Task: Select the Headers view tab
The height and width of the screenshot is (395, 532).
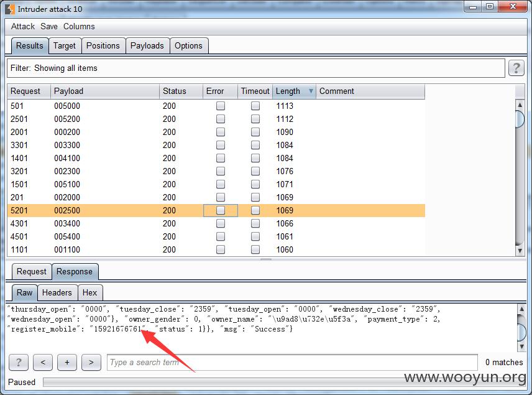Action: [x=57, y=293]
